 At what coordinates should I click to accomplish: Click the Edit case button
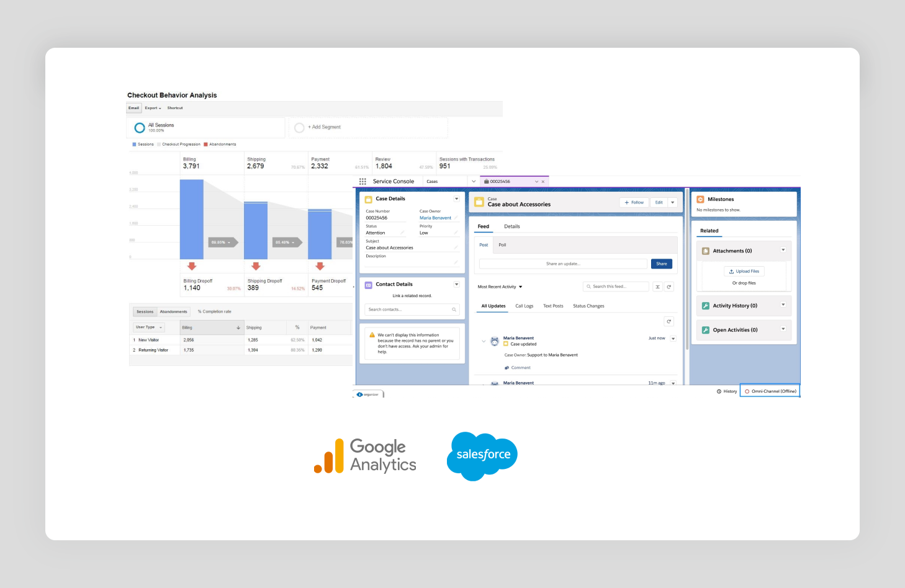659,202
